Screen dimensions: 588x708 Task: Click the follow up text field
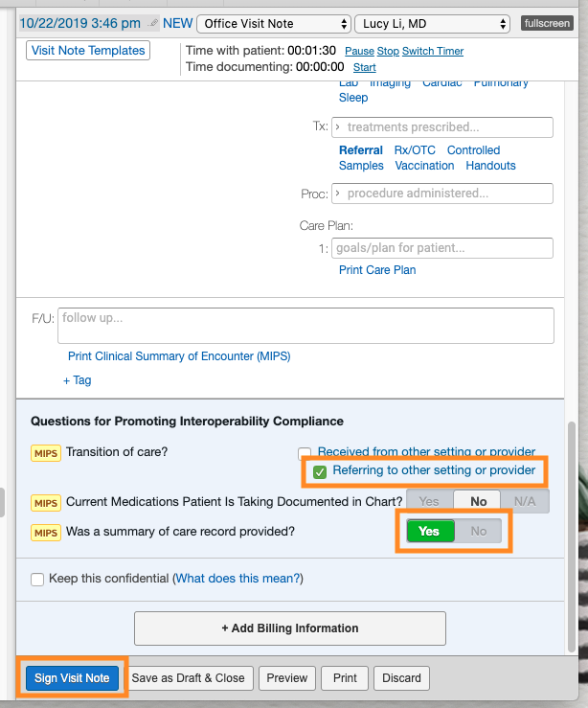tap(305, 326)
